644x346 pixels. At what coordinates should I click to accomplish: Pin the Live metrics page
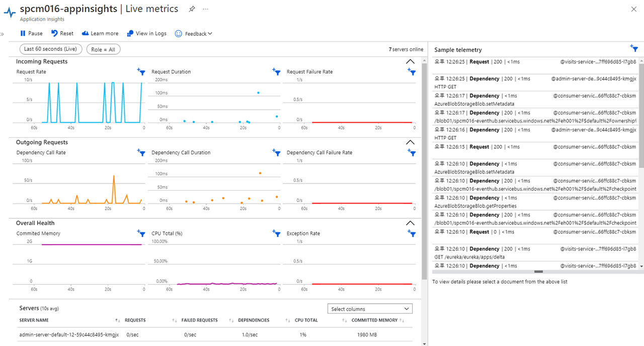pos(191,9)
